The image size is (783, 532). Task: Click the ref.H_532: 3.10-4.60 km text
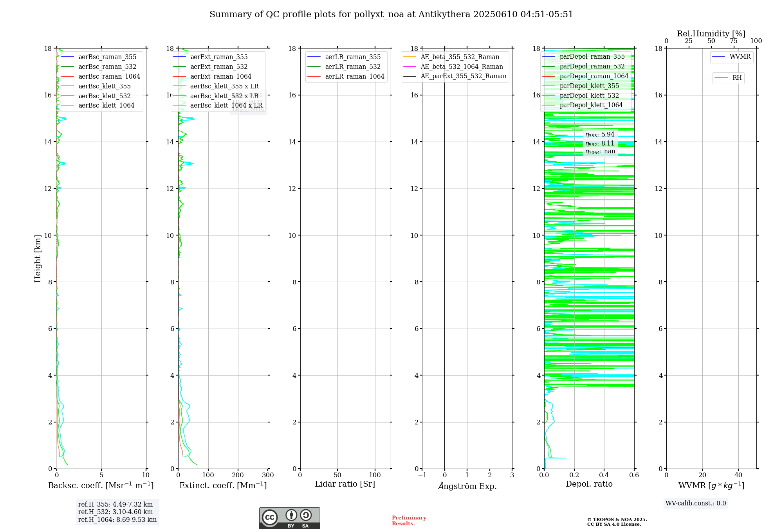(x=115, y=512)
